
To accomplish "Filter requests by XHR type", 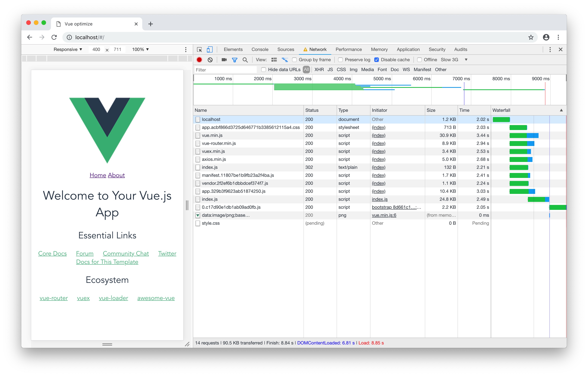I will pos(319,70).
